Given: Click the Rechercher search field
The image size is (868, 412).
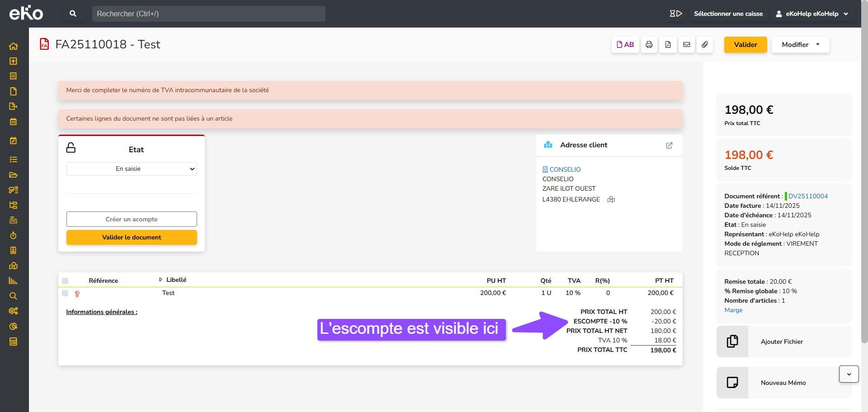Looking at the screenshot, I should pos(208,14).
